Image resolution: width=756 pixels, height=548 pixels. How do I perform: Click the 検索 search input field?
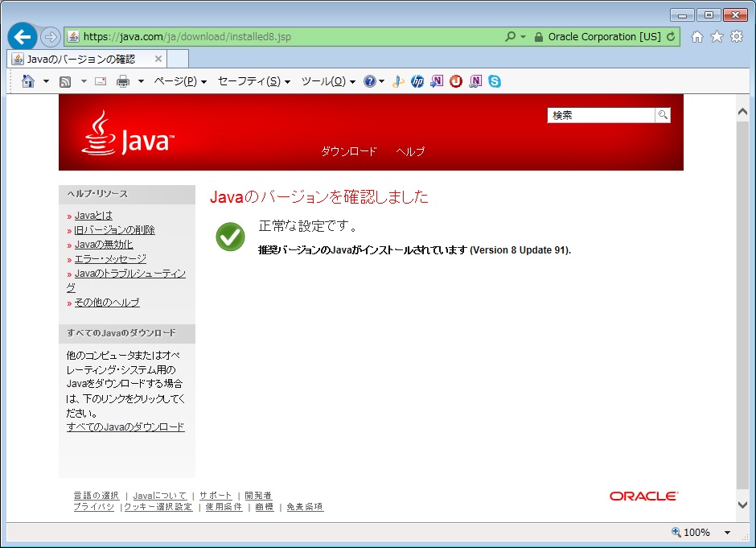pos(601,115)
